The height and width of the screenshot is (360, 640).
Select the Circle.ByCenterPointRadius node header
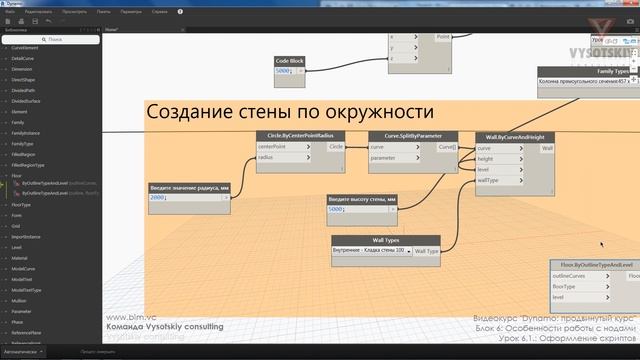(x=300, y=136)
